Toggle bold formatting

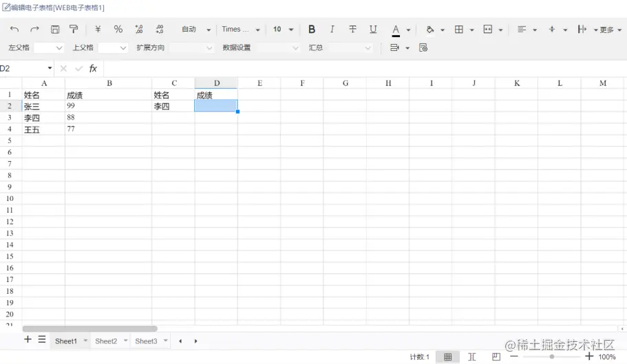point(312,29)
